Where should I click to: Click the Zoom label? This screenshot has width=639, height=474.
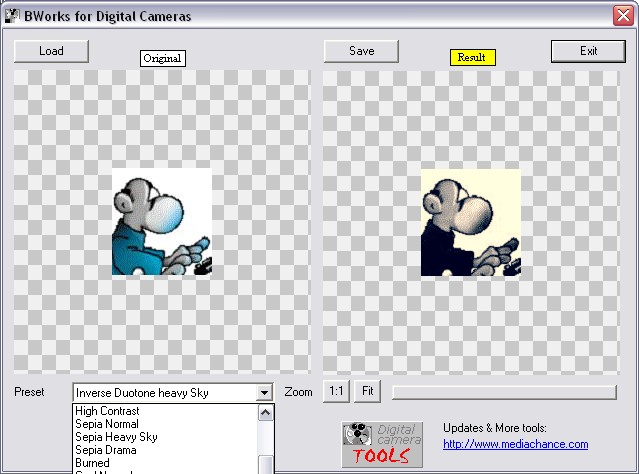(x=298, y=392)
